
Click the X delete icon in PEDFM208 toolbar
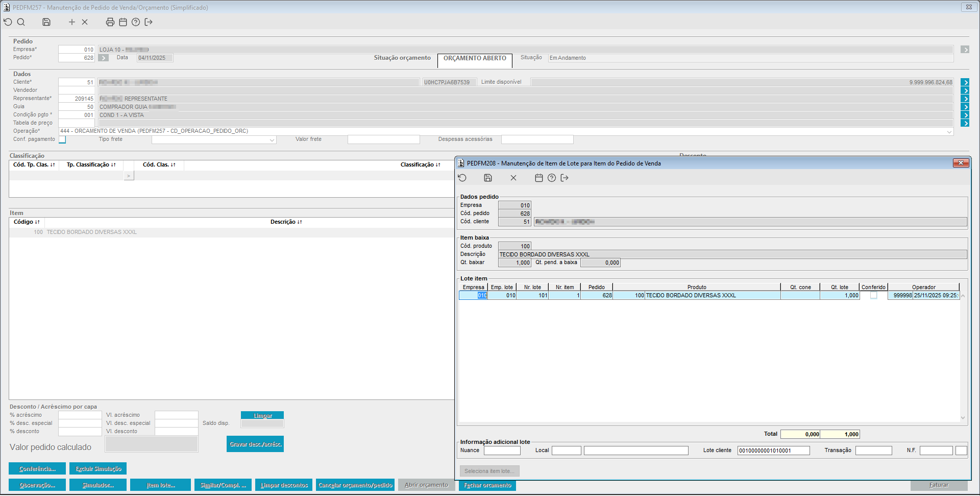pos(513,178)
